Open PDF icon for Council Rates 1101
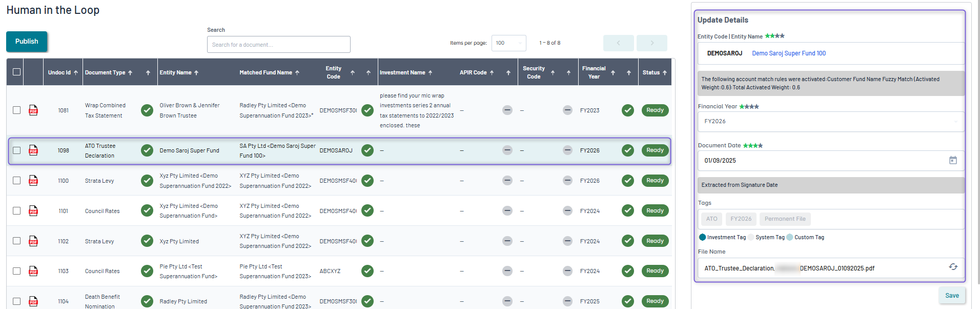The image size is (980, 309). click(x=33, y=211)
